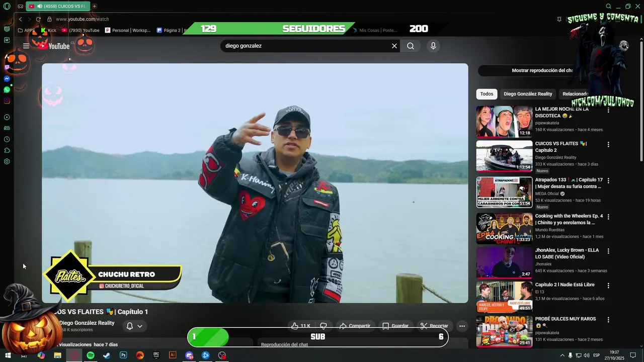Open system volume control in tray

[x=587, y=355]
